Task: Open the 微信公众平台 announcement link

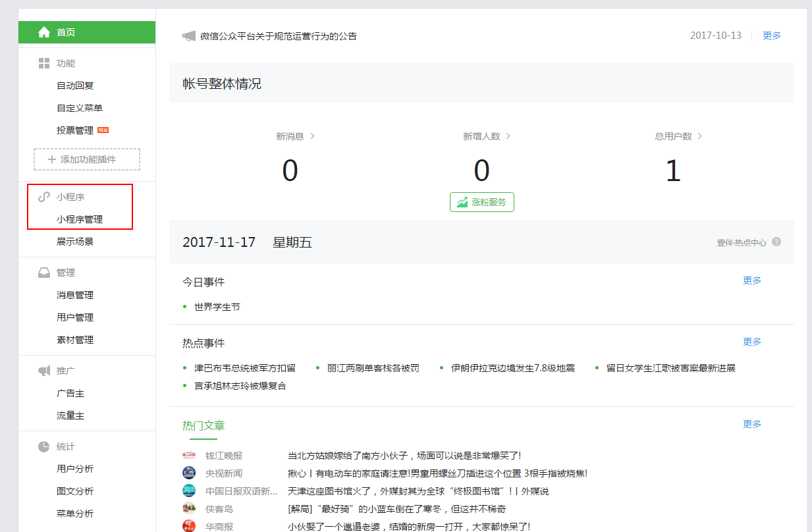Action: pos(279,36)
